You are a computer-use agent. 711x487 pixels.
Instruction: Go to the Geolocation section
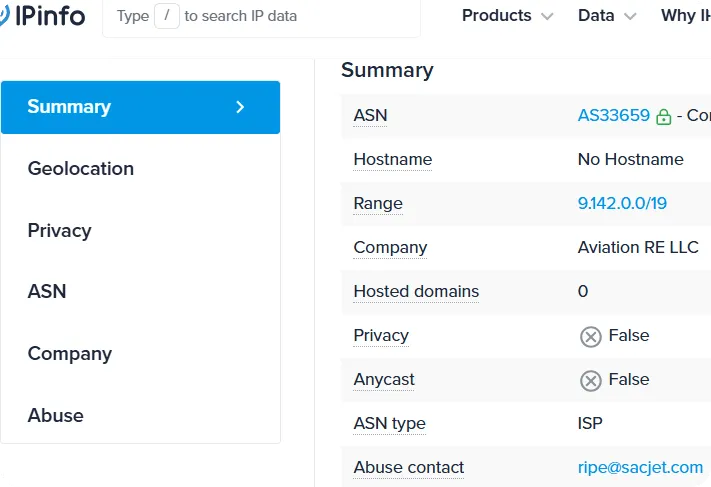tap(81, 169)
